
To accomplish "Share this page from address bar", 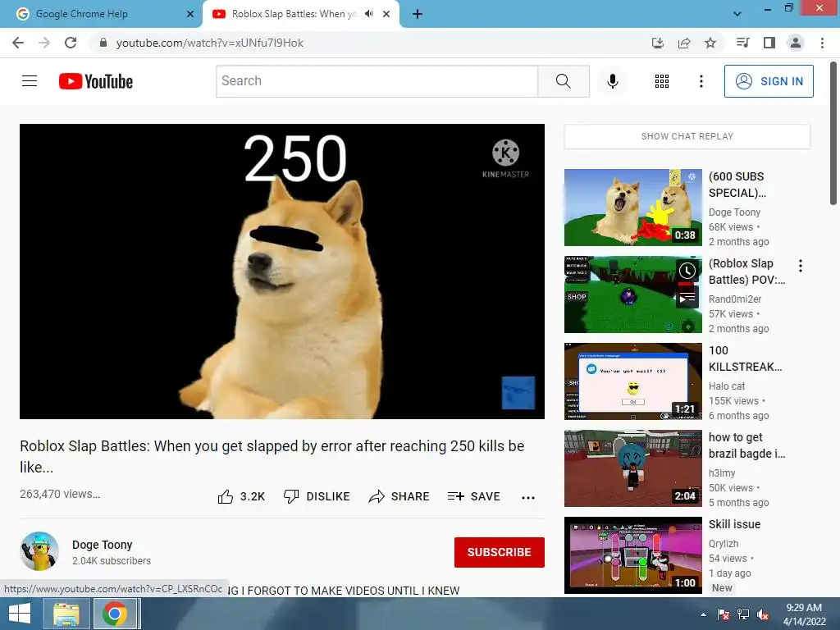I will pos(684,43).
